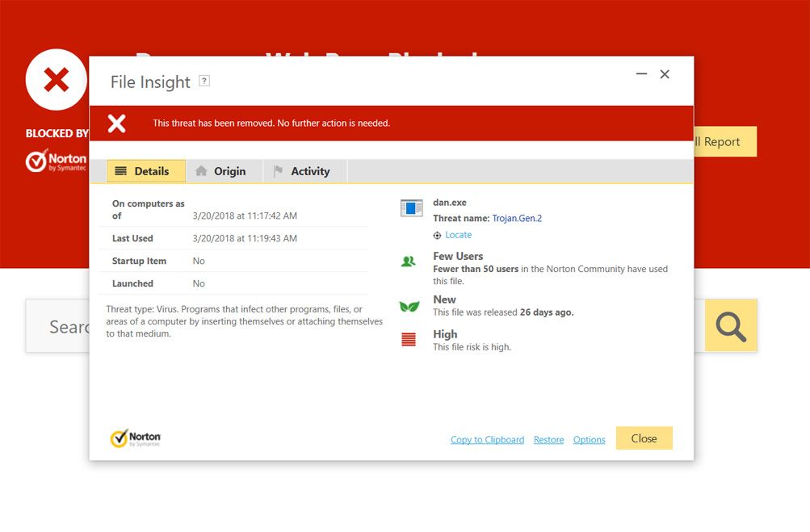The height and width of the screenshot is (532, 810).
Task: Click the File Insight title text
Action: tap(150, 82)
